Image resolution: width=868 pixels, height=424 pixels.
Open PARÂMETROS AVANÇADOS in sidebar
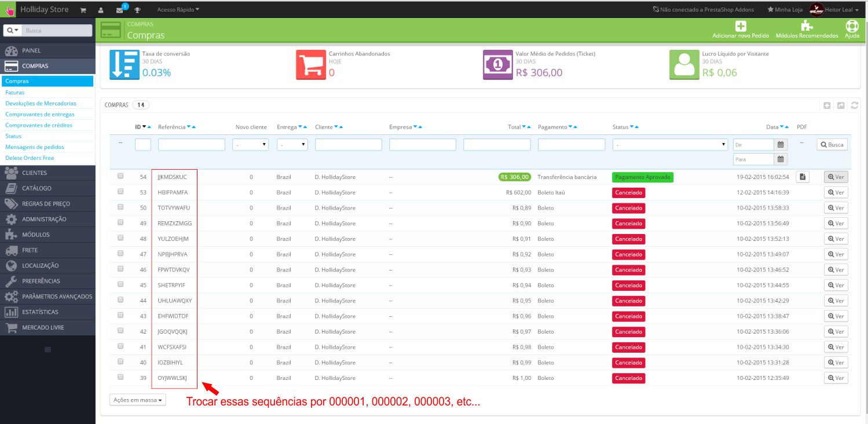(x=47, y=296)
